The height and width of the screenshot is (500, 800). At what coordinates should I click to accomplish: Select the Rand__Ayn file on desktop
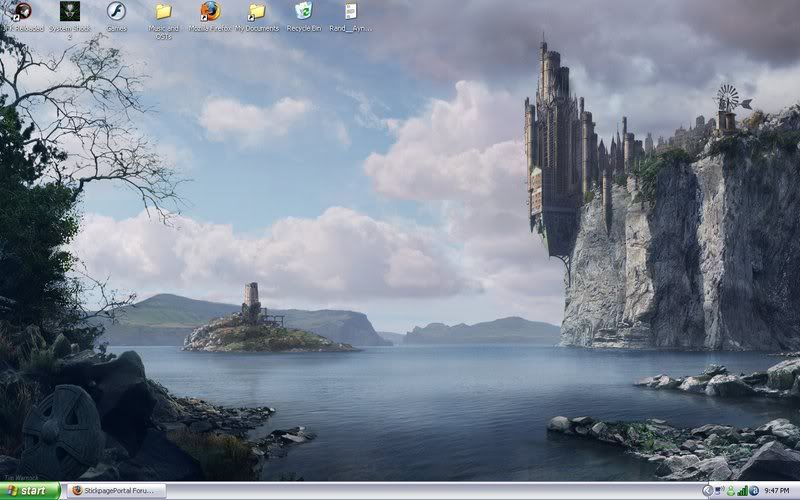(x=350, y=12)
